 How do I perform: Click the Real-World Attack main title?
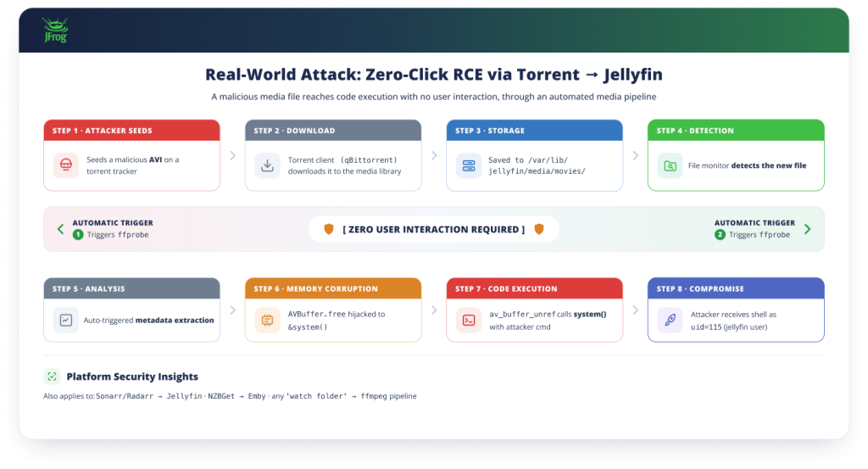[x=434, y=74]
